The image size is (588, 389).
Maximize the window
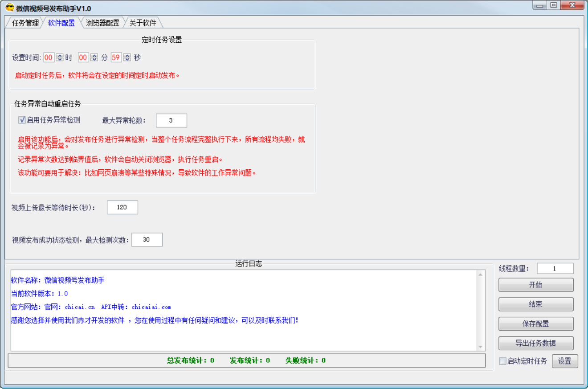553,6
